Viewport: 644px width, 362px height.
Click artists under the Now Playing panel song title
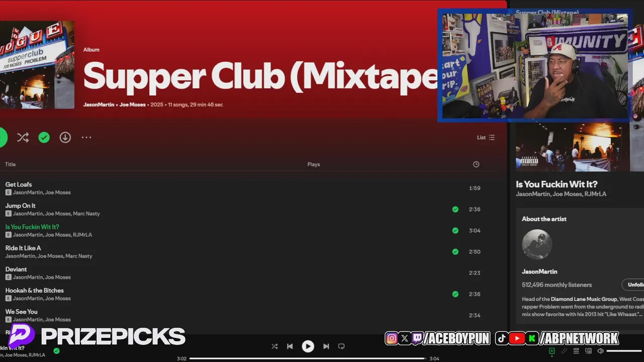tap(561, 194)
